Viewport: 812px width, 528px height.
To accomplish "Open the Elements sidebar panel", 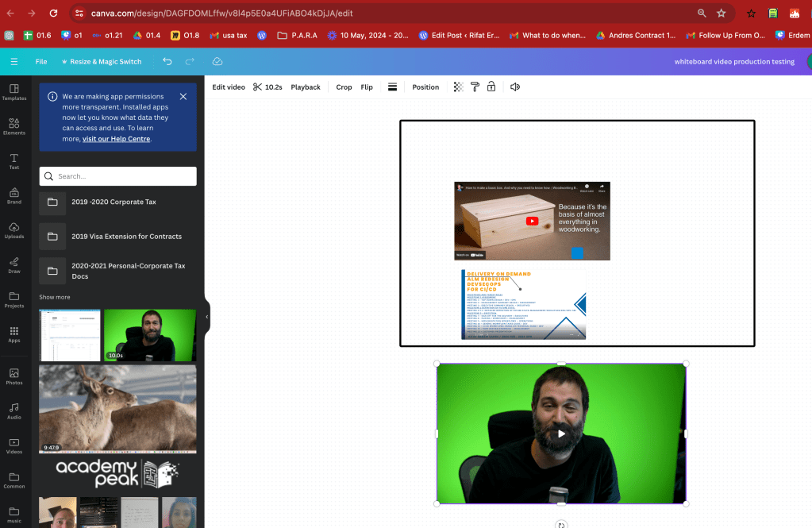I will [x=14, y=127].
